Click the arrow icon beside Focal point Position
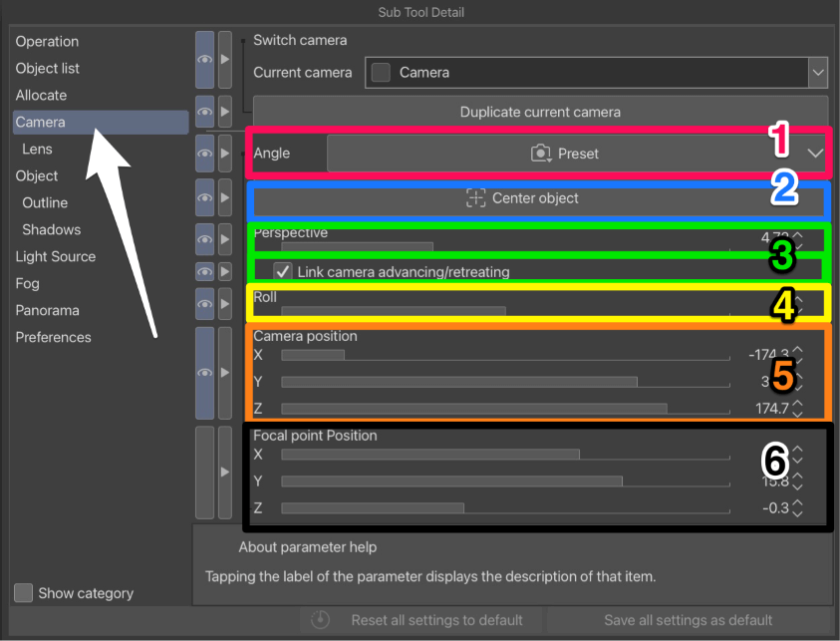Screen dimensions: 840x641 225,472
